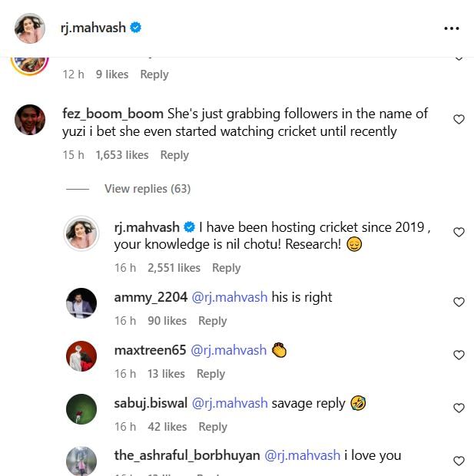Tap heart next to the_ashraful_borbhuyan's comment
The height and width of the screenshot is (476, 474).
coord(459,461)
